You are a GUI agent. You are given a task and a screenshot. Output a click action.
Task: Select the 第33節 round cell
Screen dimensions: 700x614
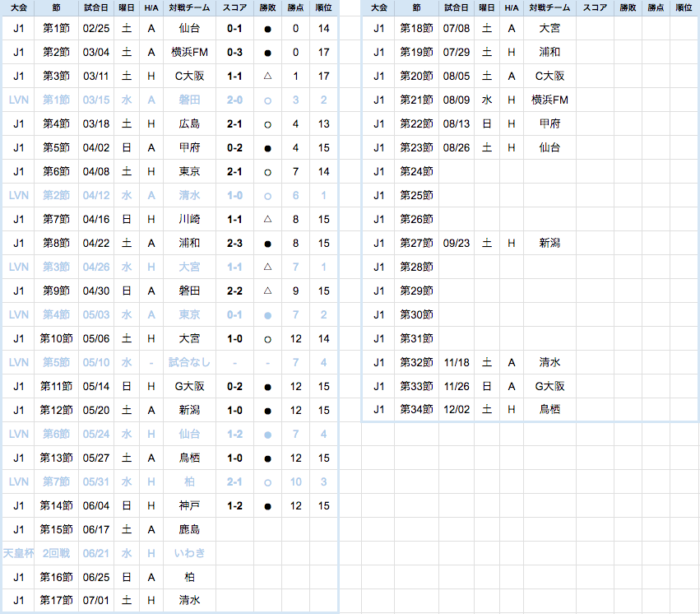point(416,387)
